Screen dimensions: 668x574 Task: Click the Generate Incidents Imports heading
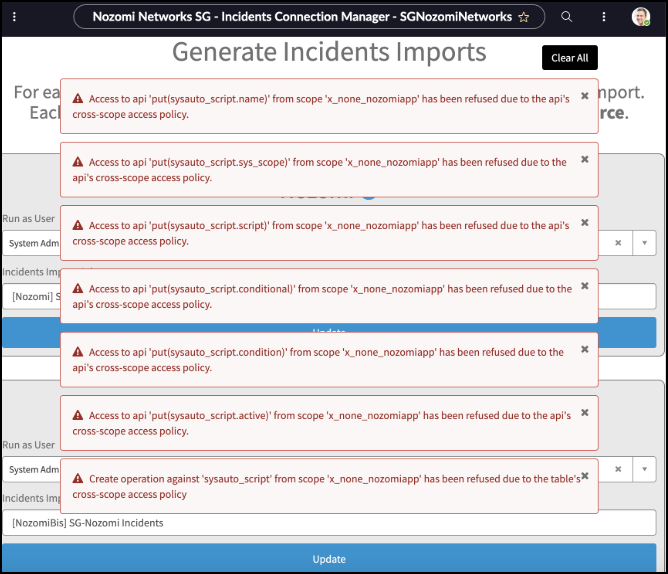click(x=329, y=52)
